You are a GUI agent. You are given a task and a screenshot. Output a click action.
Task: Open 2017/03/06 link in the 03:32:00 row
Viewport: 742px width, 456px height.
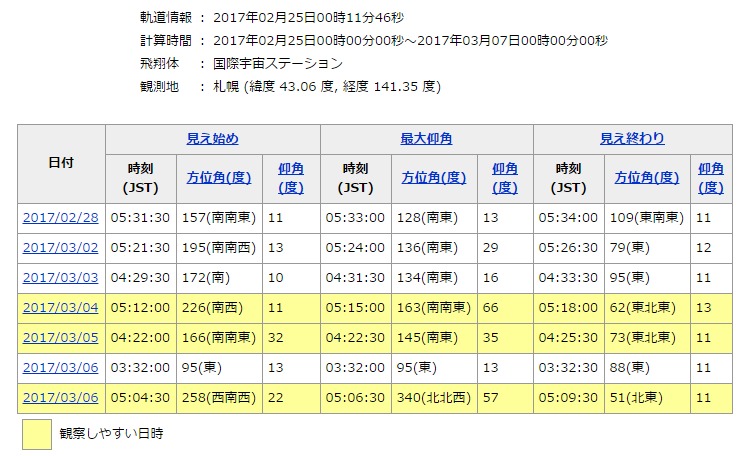[59, 367]
